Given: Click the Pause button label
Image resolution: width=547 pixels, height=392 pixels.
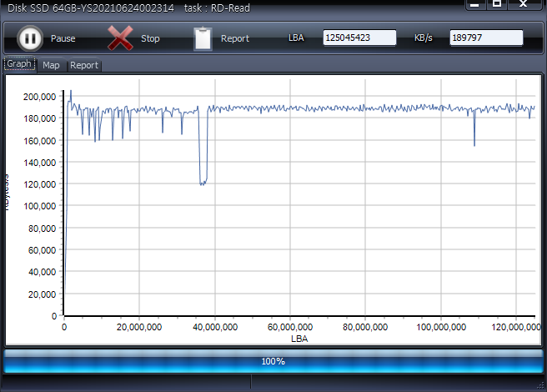Looking at the screenshot, I should point(63,38).
